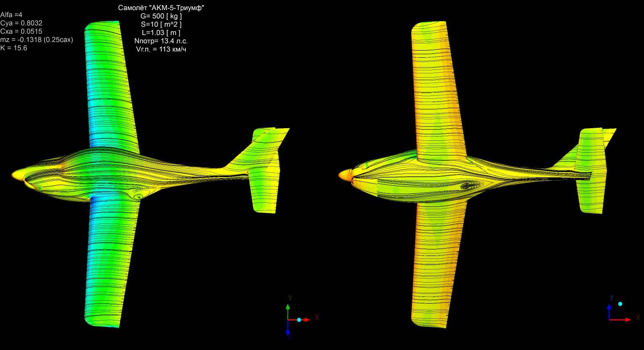Click the red X axis label in left triad
Image resolution: width=644 pixels, height=350 pixels.
point(317,318)
